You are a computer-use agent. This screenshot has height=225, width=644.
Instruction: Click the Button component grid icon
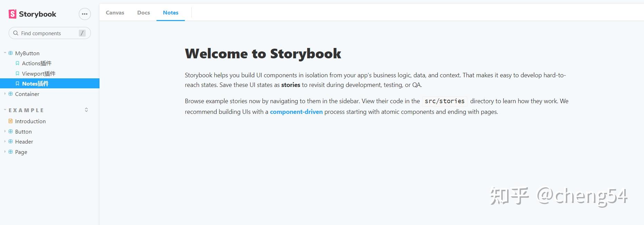pos(10,131)
